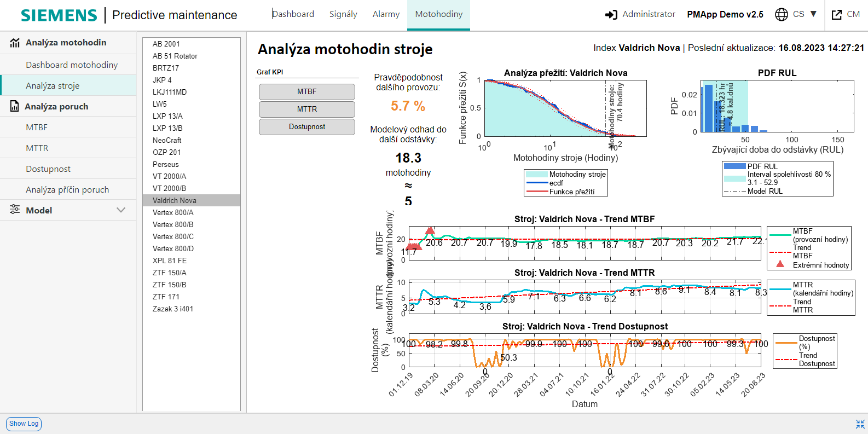Select machine Vertex 800/A in the list

click(x=173, y=212)
